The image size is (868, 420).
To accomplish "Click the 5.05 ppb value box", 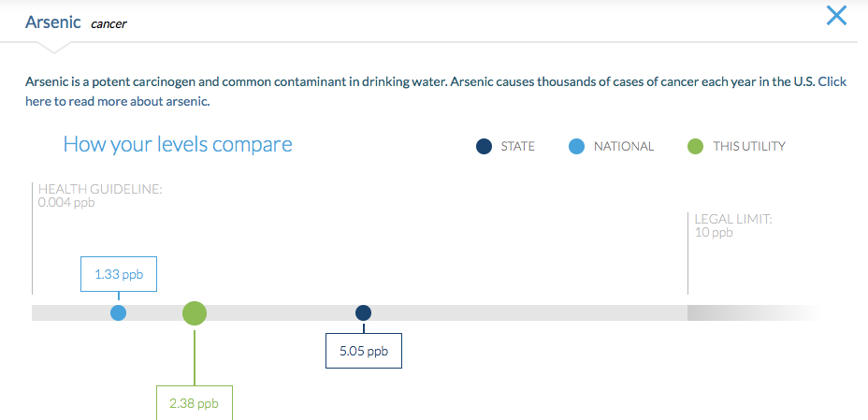I will (364, 351).
